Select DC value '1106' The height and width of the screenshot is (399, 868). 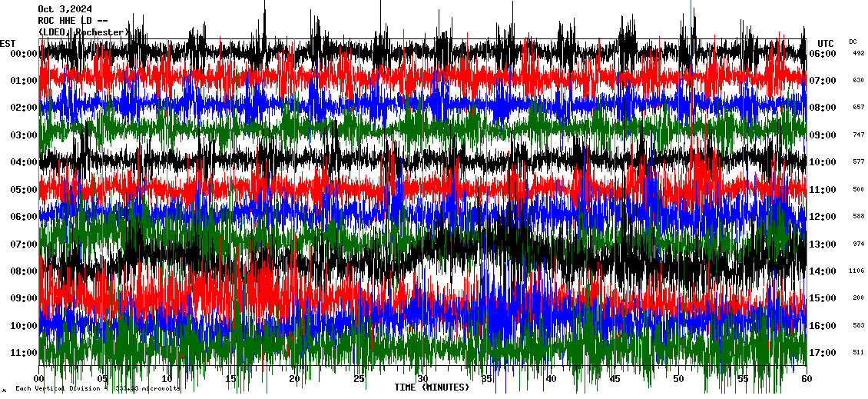pyautogui.click(x=857, y=271)
